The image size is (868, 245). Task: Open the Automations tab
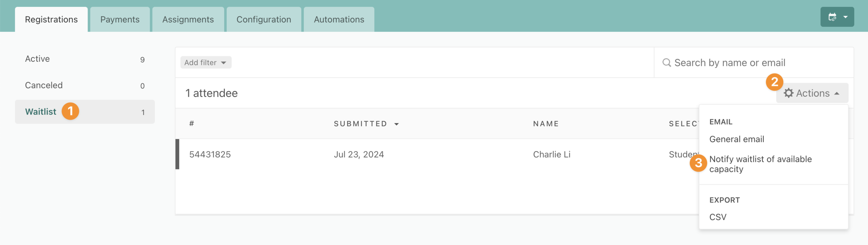click(339, 19)
